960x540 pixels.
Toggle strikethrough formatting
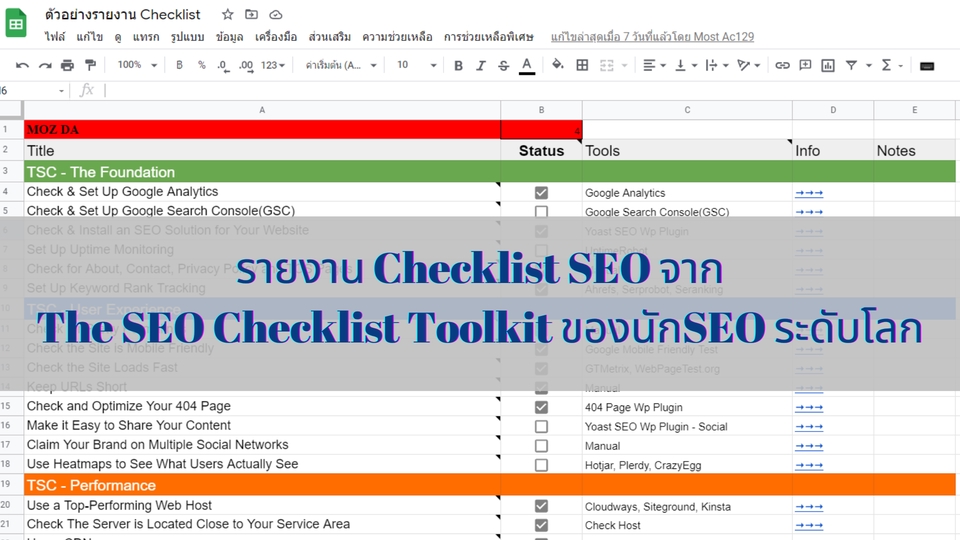503,66
